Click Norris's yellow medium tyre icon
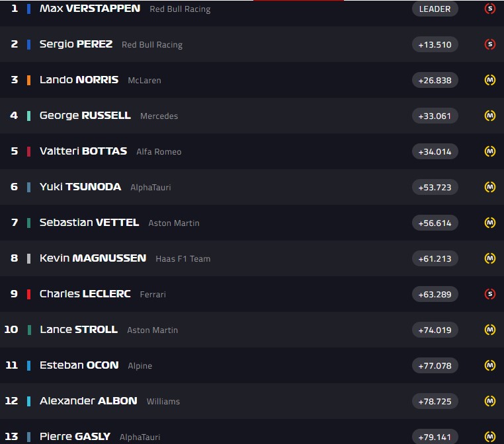The width and height of the screenshot is (504, 444). click(489, 81)
